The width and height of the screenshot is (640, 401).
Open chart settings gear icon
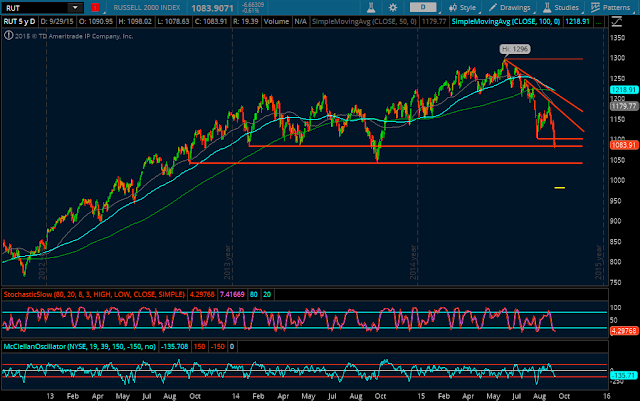coord(393,7)
